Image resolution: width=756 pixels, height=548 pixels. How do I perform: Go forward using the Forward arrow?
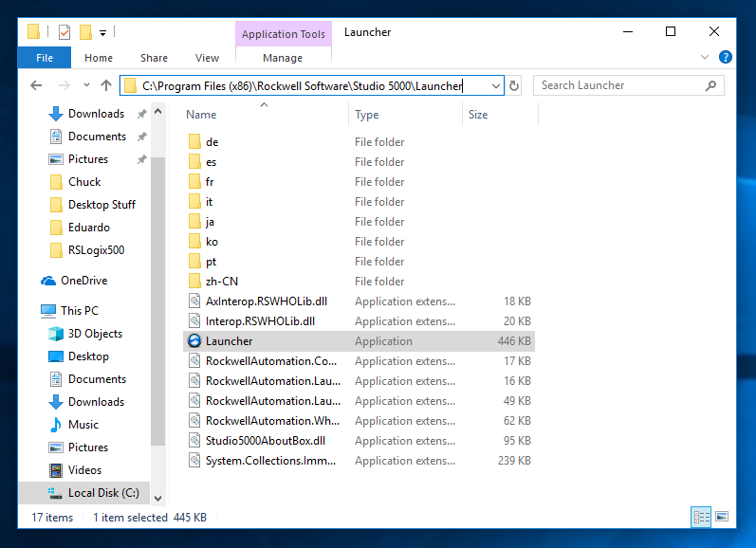pyautogui.click(x=64, y=85)
